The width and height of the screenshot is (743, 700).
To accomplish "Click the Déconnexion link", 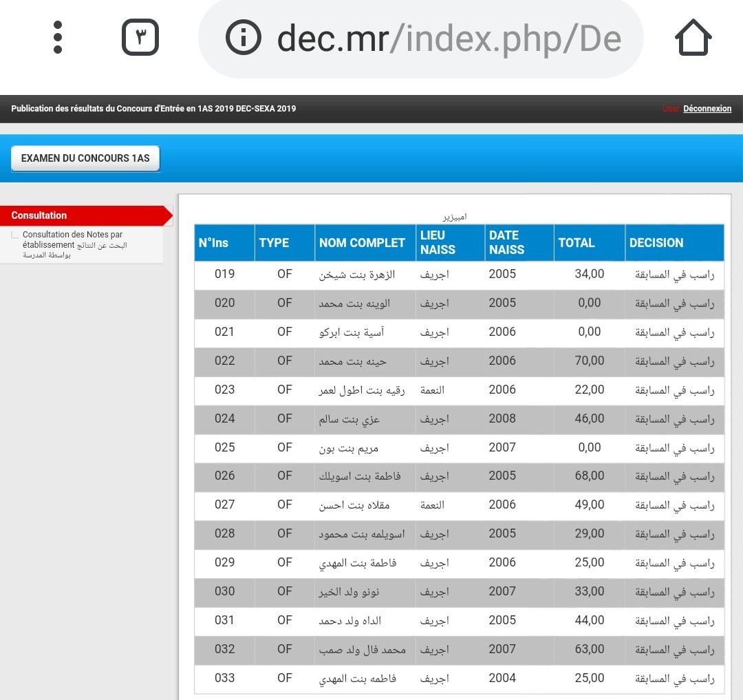I will [707, 109].
